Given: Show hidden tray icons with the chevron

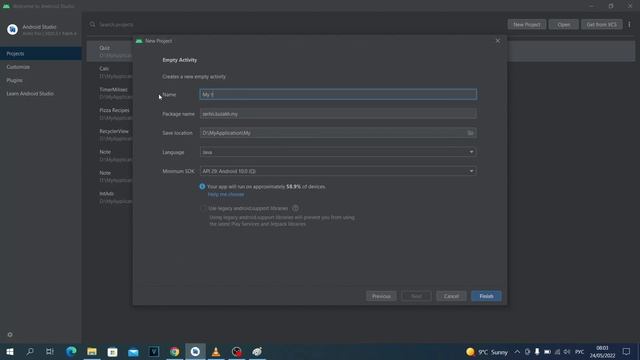Looking at the screenshot, I should pos(517,351).
